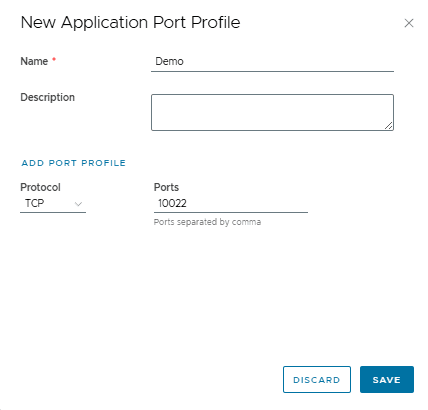This screenshot has height=410, width=428.
Task: Click the DISCARD button
Action: point(317,380)
